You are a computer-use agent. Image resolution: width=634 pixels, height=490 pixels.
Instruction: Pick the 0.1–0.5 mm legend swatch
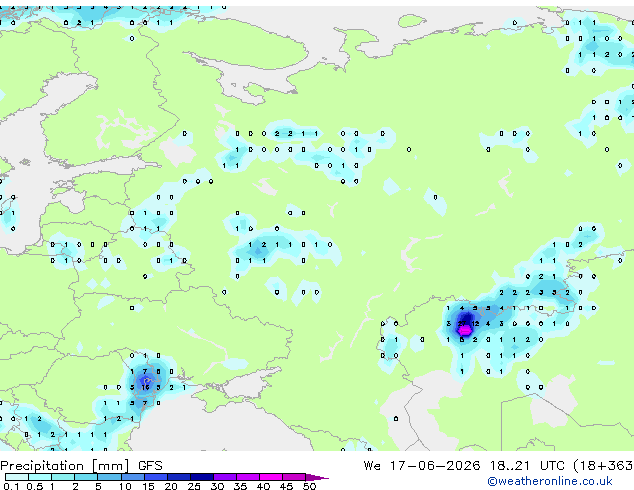[x=17, y=477]
